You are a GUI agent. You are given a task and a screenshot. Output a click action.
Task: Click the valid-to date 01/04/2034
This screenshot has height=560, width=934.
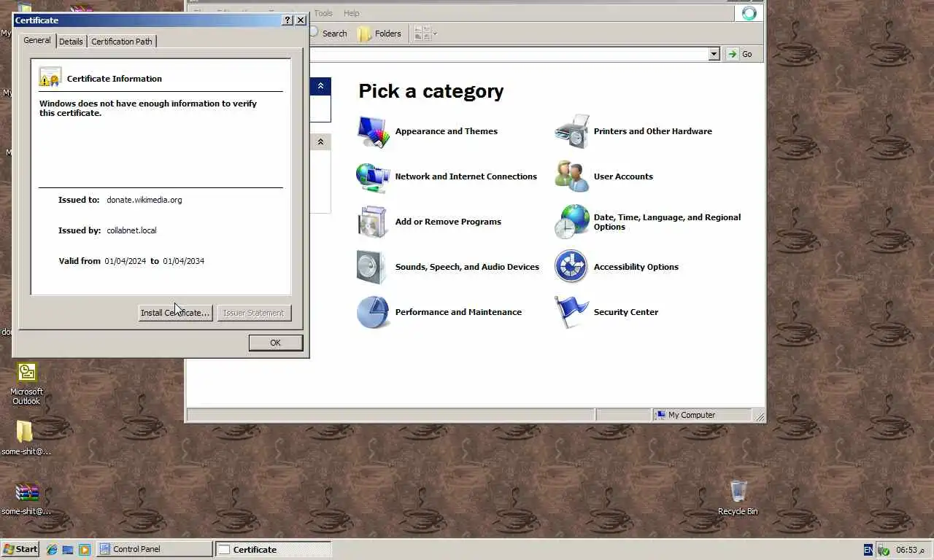click(x=184, y=261)
